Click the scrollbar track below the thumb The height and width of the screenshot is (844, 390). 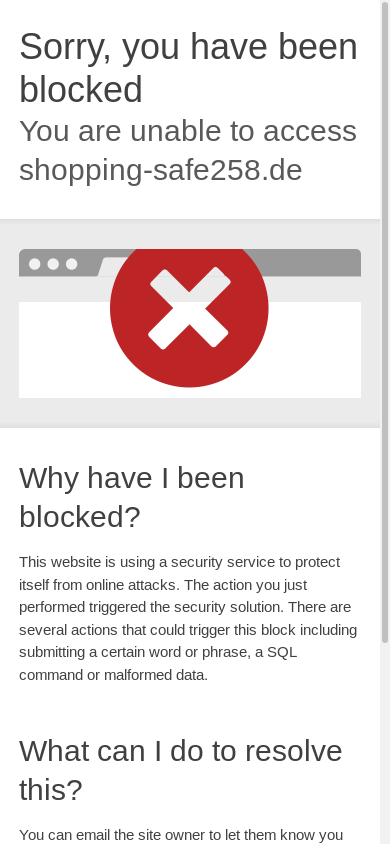pos(385,743)
